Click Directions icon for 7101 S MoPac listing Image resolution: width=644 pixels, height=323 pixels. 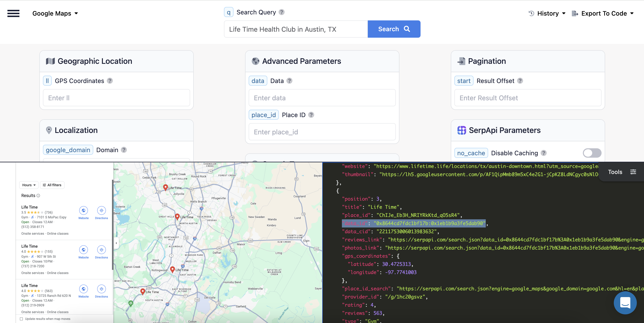101,211
